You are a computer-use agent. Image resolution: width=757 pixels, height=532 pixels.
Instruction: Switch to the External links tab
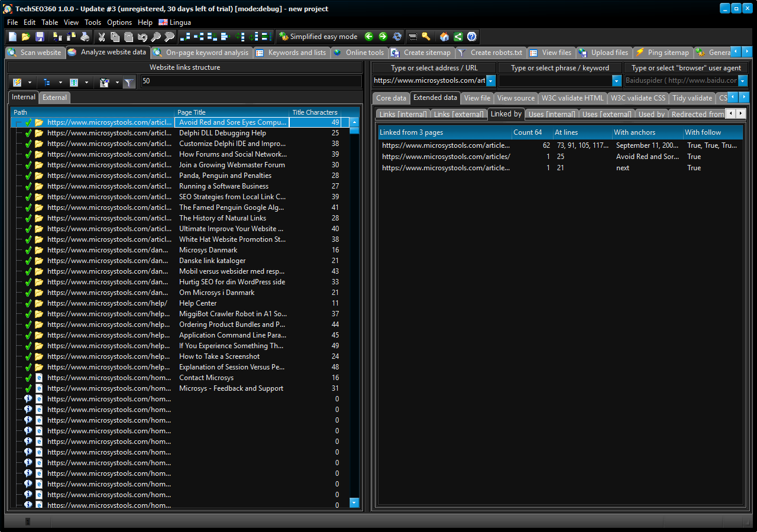coord(54,98)
